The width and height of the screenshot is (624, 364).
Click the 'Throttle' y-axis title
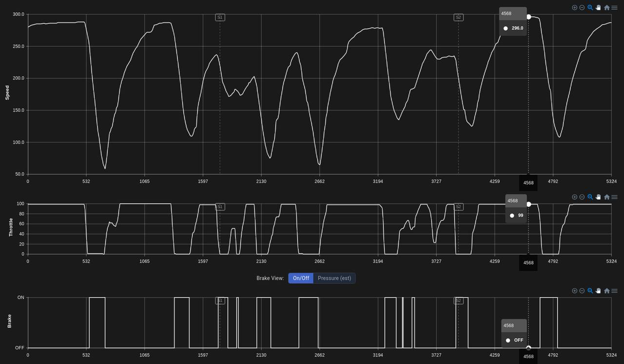click(x=11, y=228)
